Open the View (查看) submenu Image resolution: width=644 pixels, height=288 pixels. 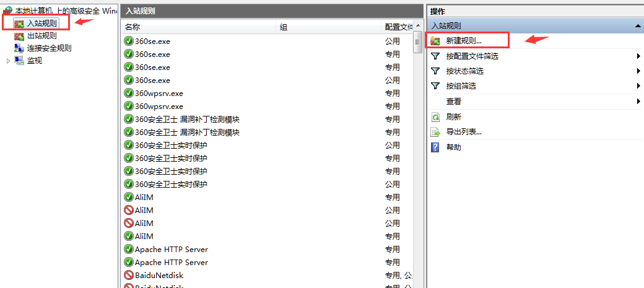(x=638, y=102)
